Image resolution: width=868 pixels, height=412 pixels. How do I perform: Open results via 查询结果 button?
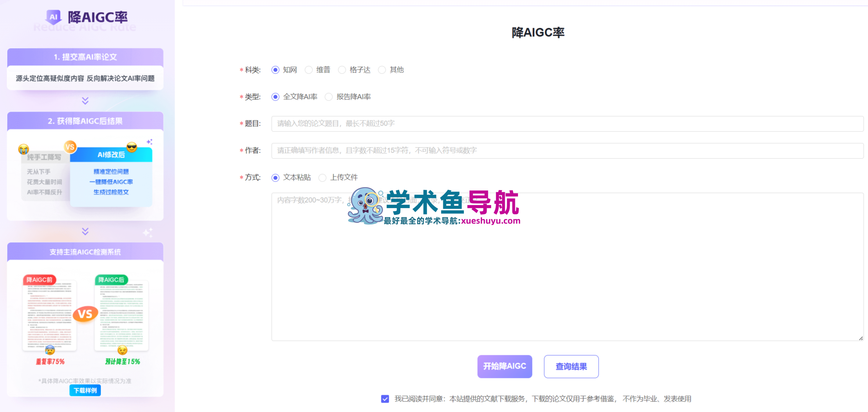coord(571,367)
